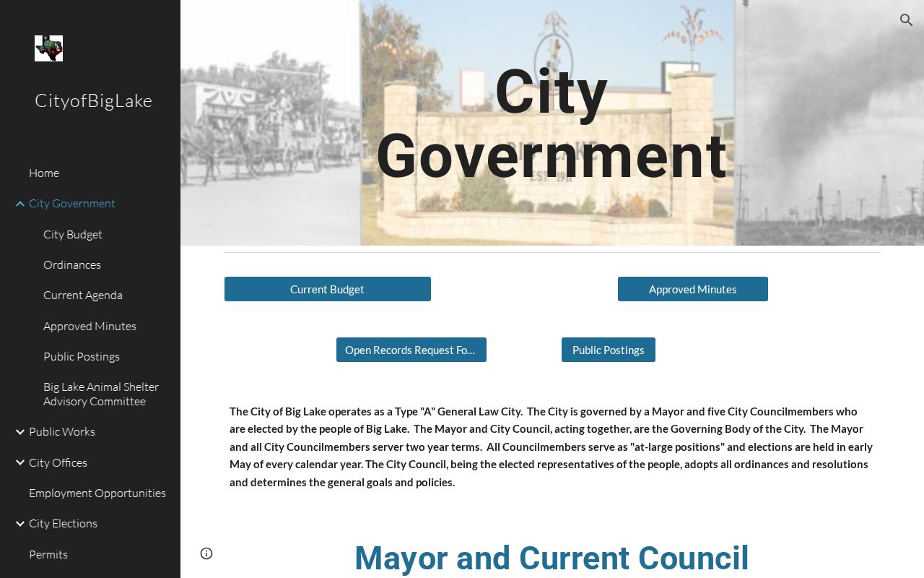Expand the City Offices section
The height and width of the screenshot is (578, 924).
pos(20,462)
